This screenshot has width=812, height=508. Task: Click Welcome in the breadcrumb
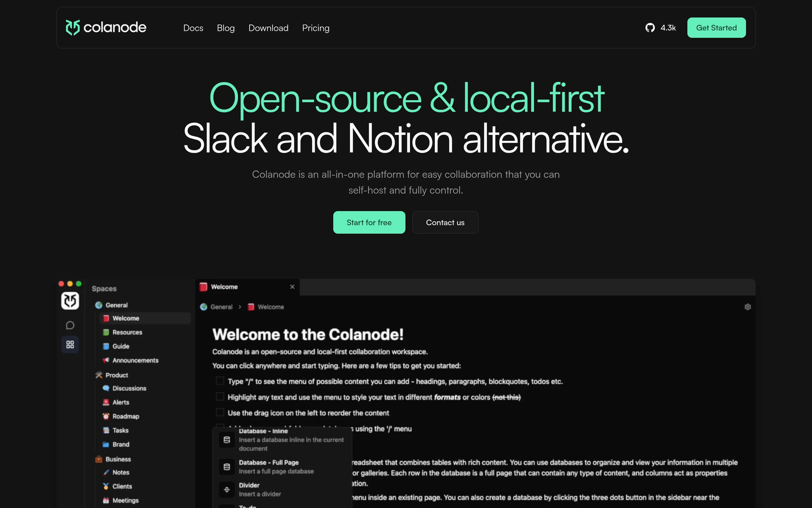pyautogui.click(x=271, y=307)
